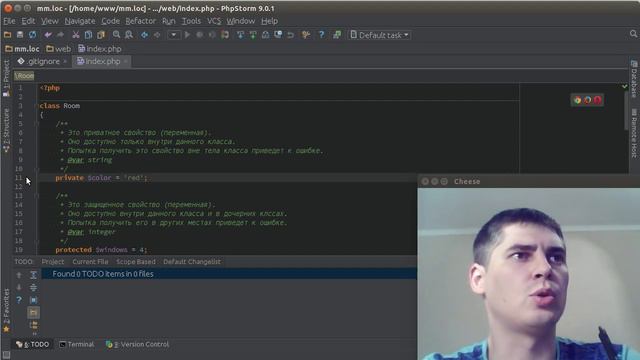Click the listen for debug connections icon

(225, 35)
